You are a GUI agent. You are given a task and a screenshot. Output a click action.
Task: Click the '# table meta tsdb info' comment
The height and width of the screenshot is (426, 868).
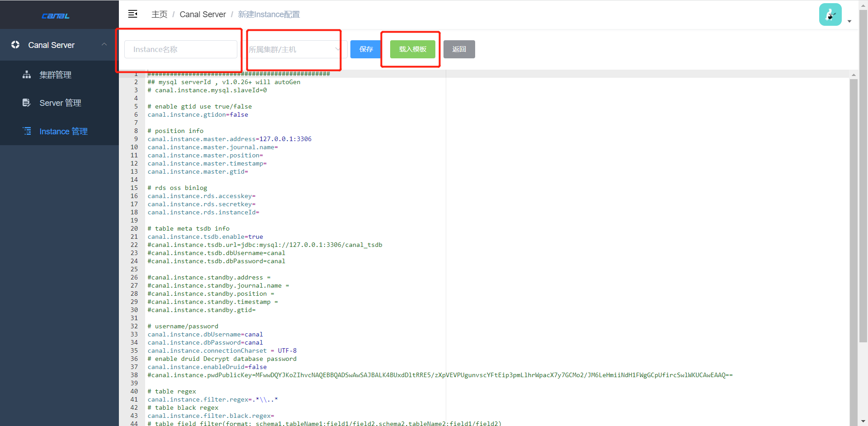pos(189,228)
